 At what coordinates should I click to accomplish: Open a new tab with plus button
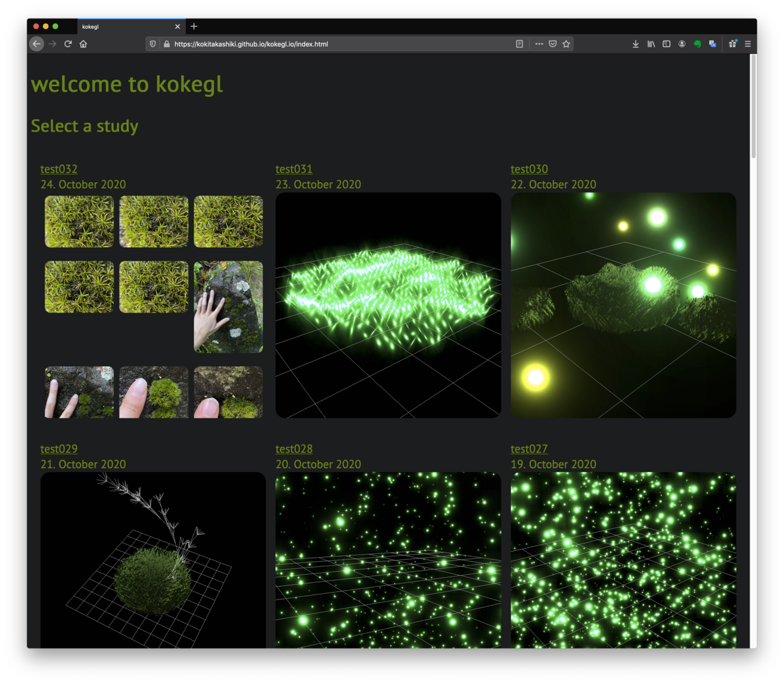click(194, 26)
